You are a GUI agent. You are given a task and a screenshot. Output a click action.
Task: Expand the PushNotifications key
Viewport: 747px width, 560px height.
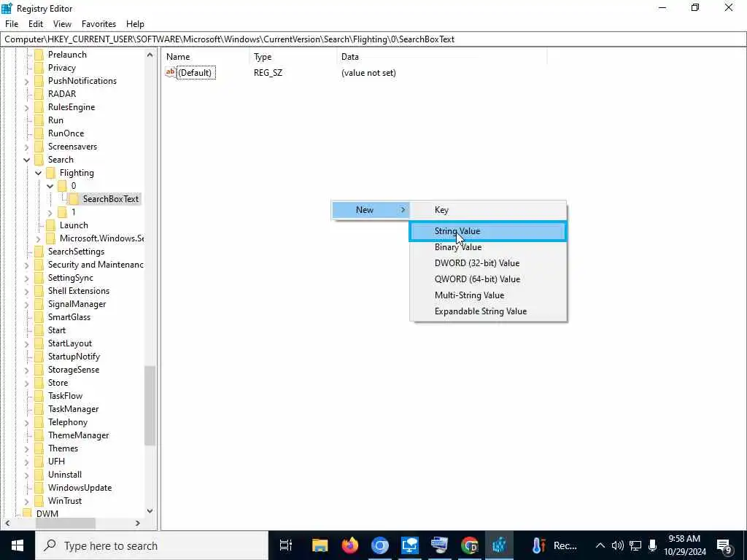[27, 82]
